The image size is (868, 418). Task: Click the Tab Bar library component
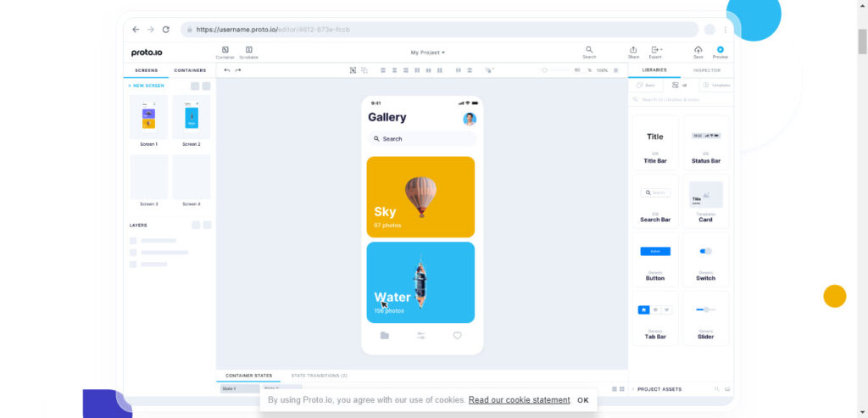[x=655, y=318]
